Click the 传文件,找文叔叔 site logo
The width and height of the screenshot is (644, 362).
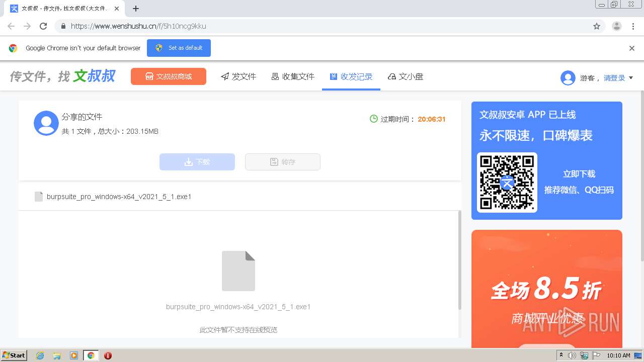coord(62,76)
